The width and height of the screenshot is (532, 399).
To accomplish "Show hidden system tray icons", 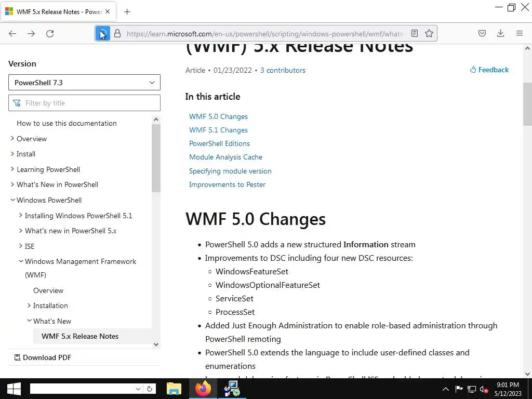I will [x=445, y=389].
